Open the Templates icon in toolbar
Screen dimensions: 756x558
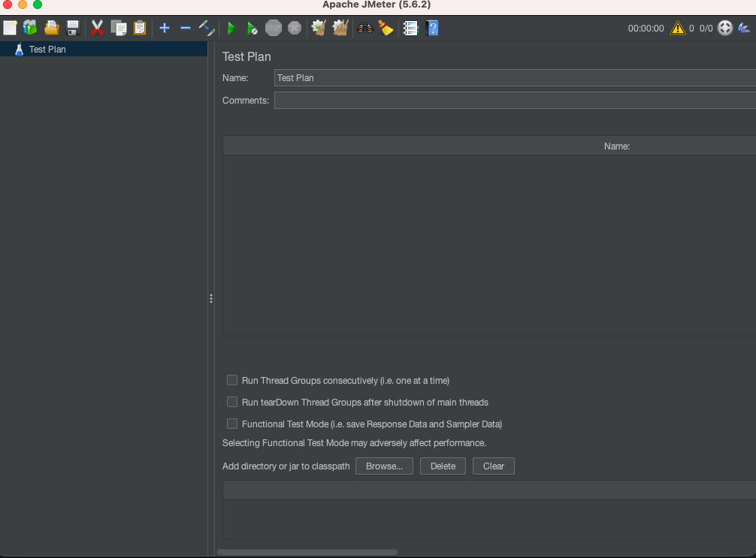[30, 28]
